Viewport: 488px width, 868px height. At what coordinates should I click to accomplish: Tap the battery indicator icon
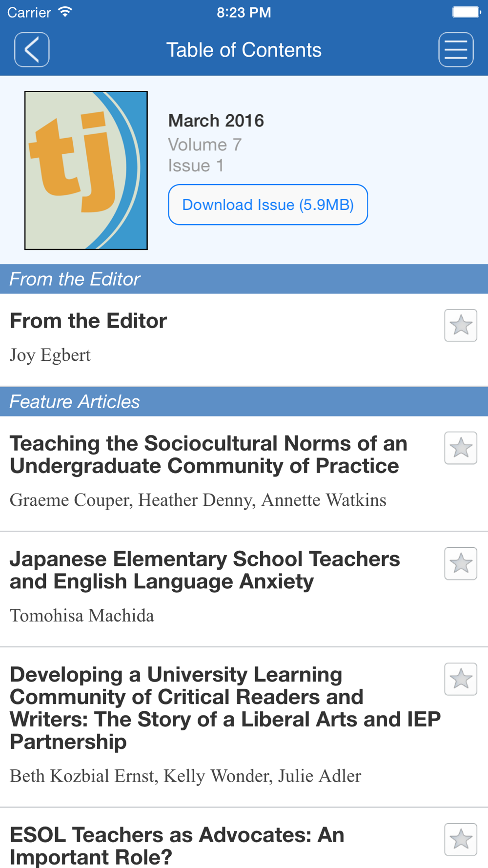[467, 12]
